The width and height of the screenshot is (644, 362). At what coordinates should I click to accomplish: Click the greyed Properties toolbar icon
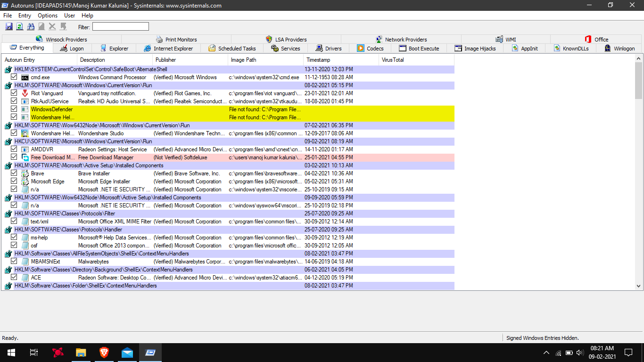point(41,26)
